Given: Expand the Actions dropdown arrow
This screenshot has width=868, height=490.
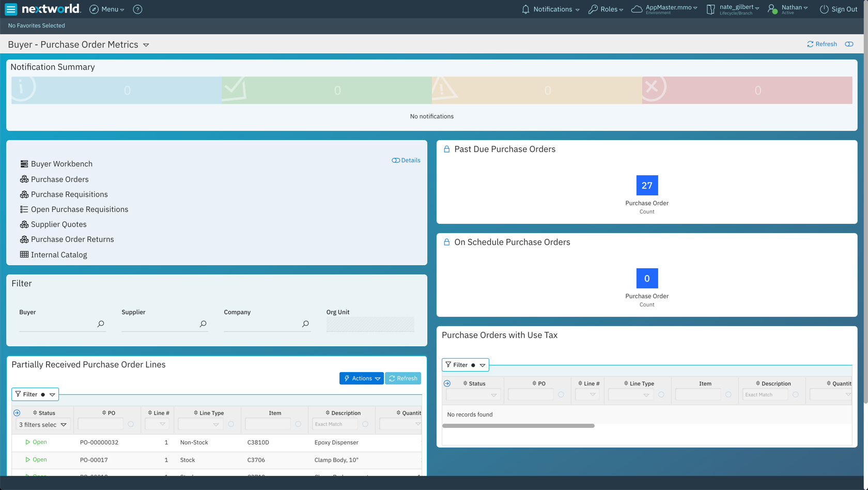Looking at the screenshot, I should tap(377, 378).
